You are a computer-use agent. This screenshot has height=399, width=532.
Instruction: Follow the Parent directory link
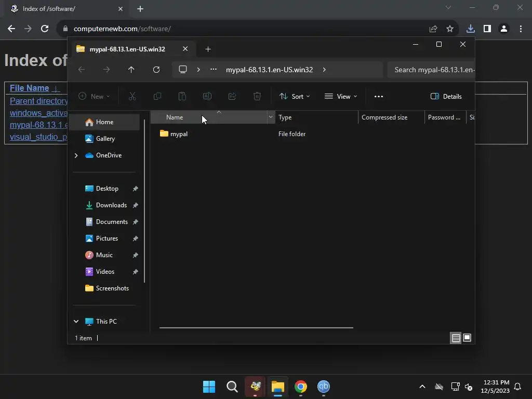point(38,101)
